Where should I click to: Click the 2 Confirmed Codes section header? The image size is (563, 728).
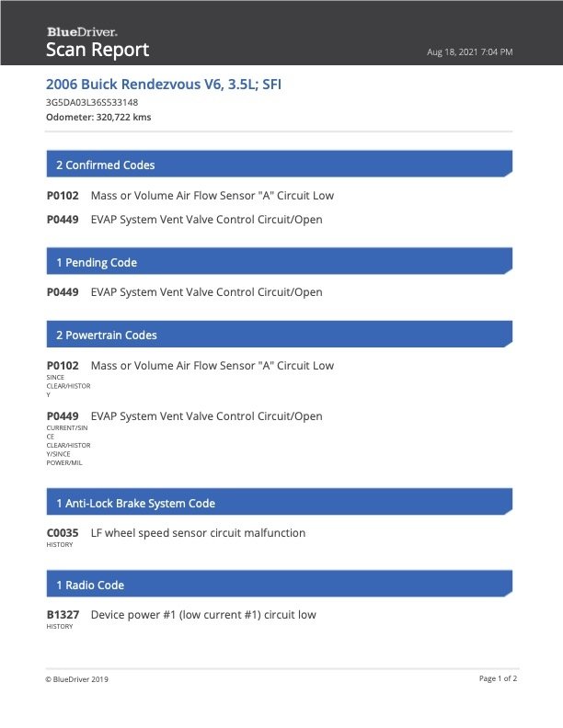click(x=105, y=165)
